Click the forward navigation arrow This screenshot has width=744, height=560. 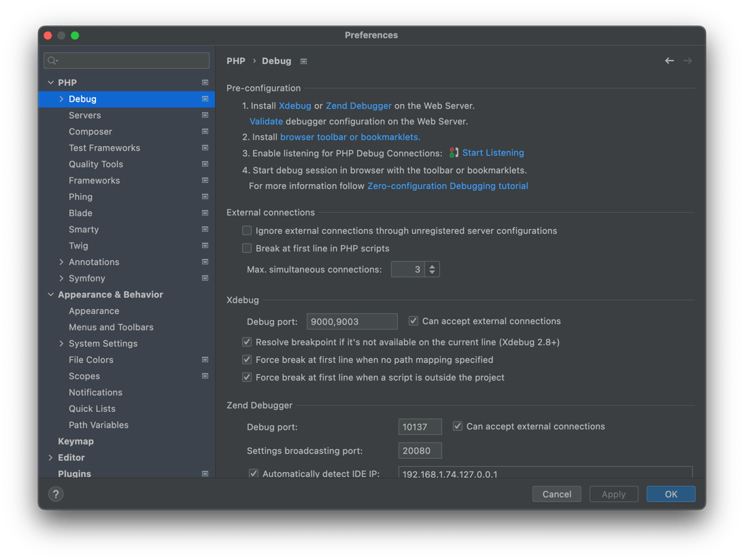tap(688, 60)
